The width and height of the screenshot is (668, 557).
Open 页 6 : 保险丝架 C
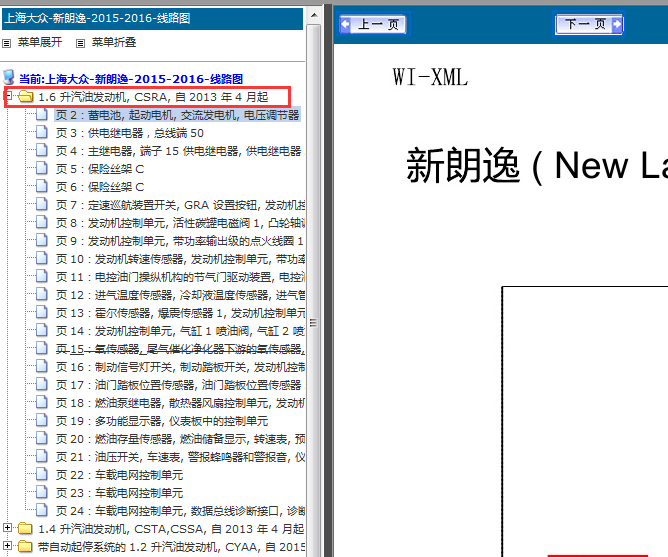click(100, 187)
